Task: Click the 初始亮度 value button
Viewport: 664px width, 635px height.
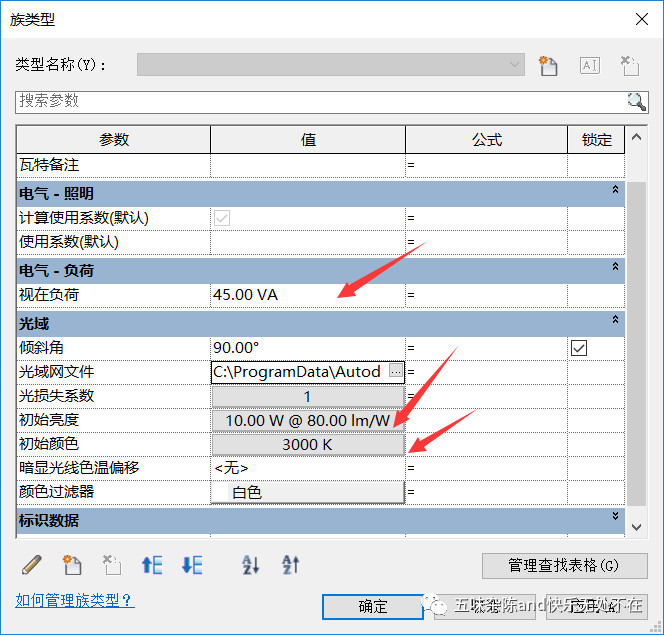Action: 308,420
